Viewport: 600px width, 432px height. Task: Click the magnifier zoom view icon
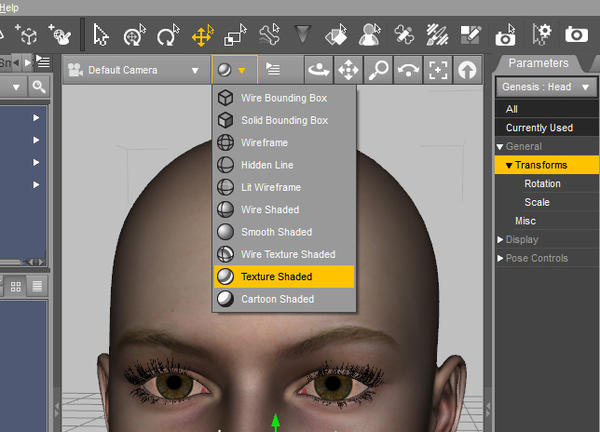click(x=378, y=70)
